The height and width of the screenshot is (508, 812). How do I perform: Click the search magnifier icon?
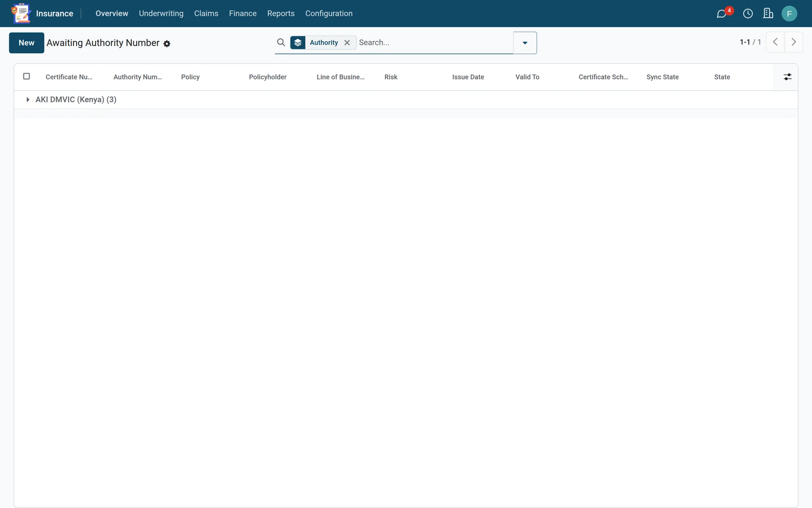pyautogui.click(x=281, y=42)
